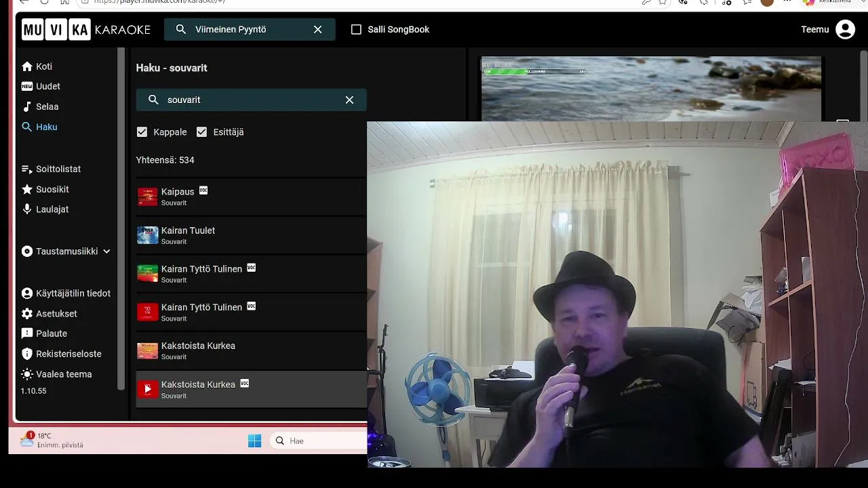Open the taskbar weather widget

(52, 440)
